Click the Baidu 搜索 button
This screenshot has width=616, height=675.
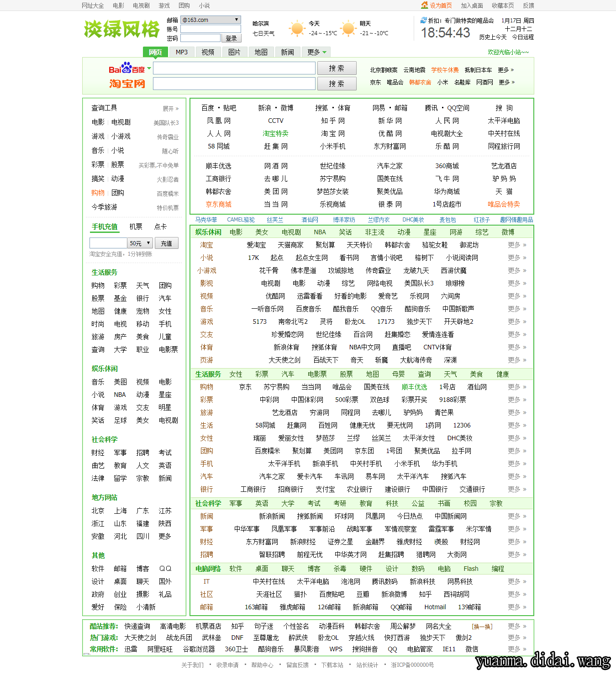click(x=337, y=69)
